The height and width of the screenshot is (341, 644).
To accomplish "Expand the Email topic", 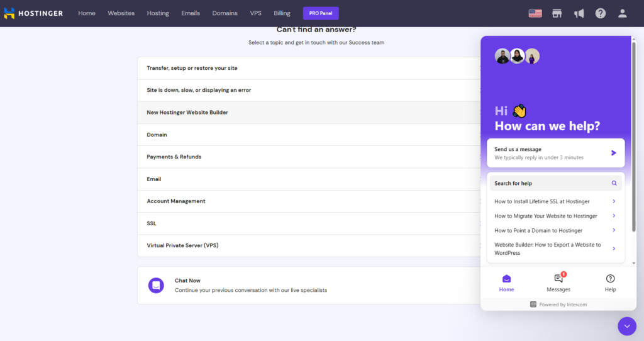I will point(309,179).
